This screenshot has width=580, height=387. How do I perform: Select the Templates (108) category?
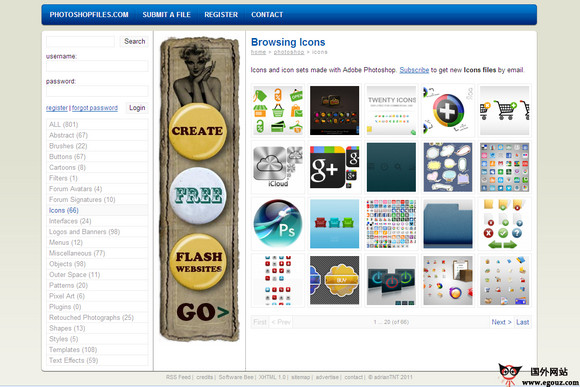97,350
